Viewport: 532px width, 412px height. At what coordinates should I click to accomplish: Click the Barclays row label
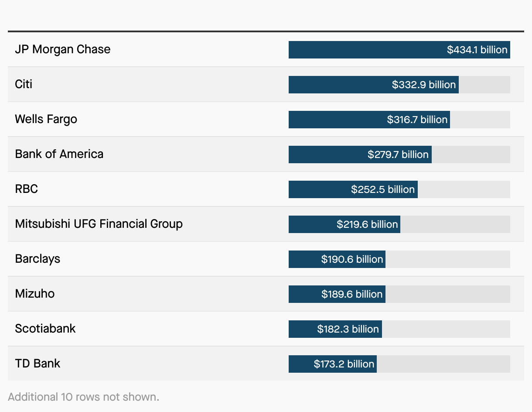click(38, 259)
